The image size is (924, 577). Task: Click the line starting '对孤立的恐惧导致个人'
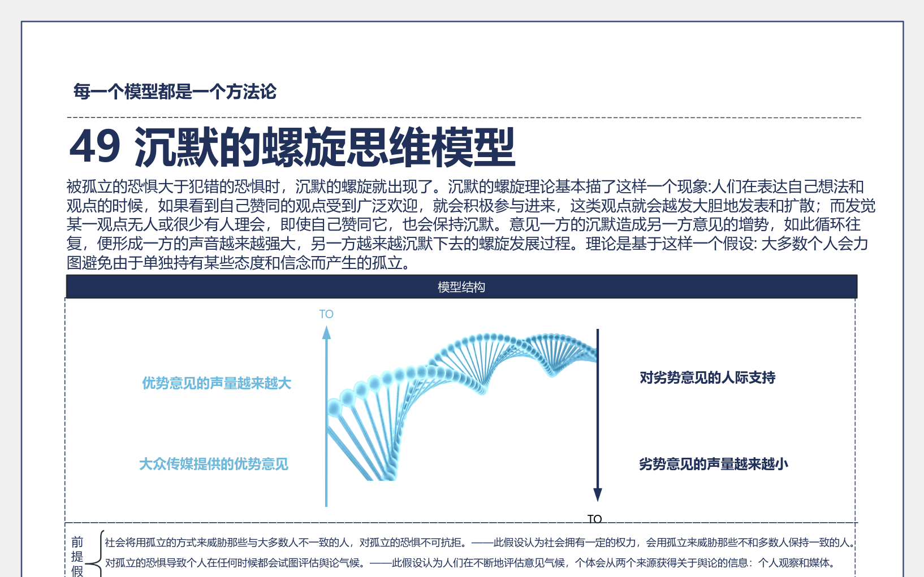471,563
